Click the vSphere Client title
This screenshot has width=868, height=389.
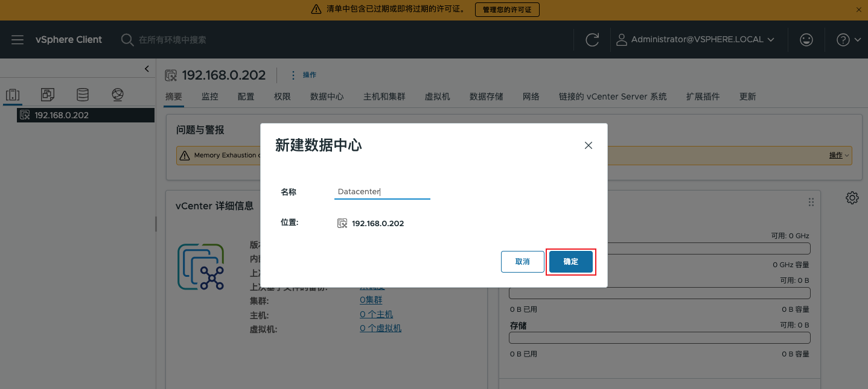69,40
